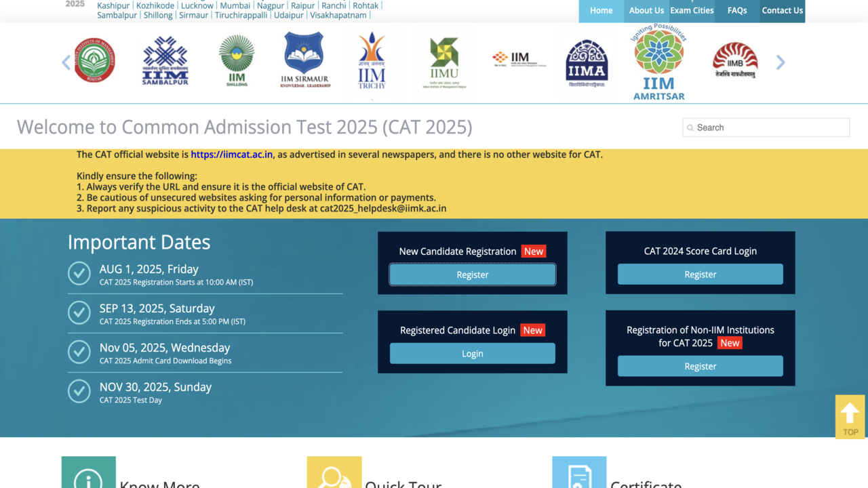868x488 pixels.
Task: Register for Non-IIM Institutions CAT 2025
Action: 700,366
